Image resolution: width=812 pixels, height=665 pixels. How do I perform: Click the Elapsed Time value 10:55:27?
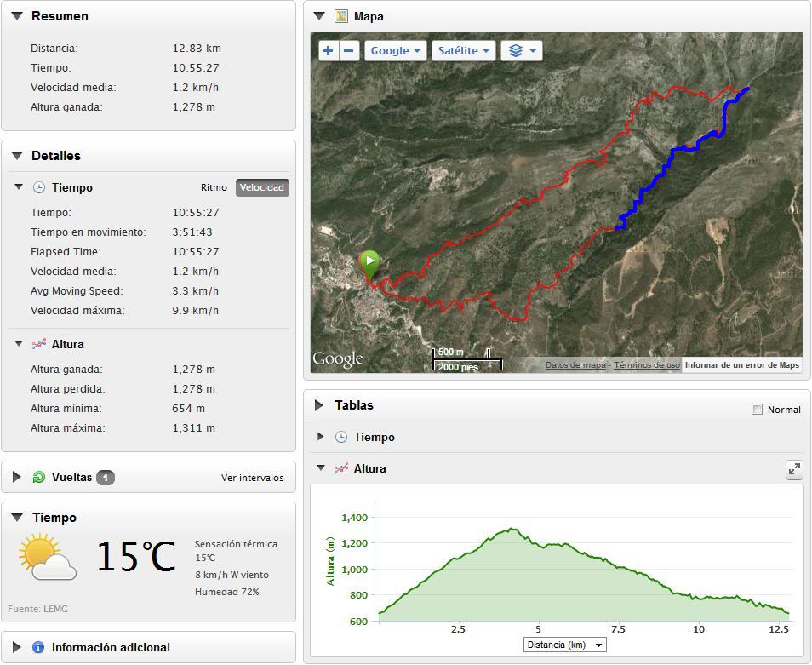click(x=196, y=252)
